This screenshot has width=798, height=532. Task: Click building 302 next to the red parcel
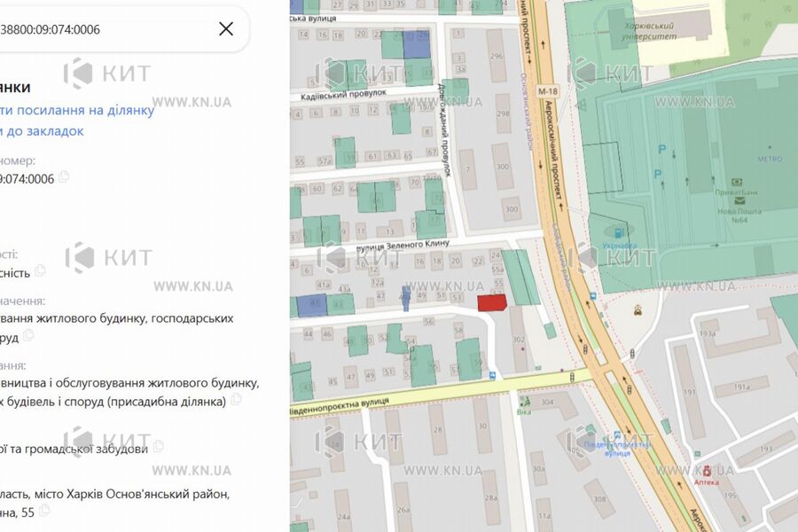[519, 339]
